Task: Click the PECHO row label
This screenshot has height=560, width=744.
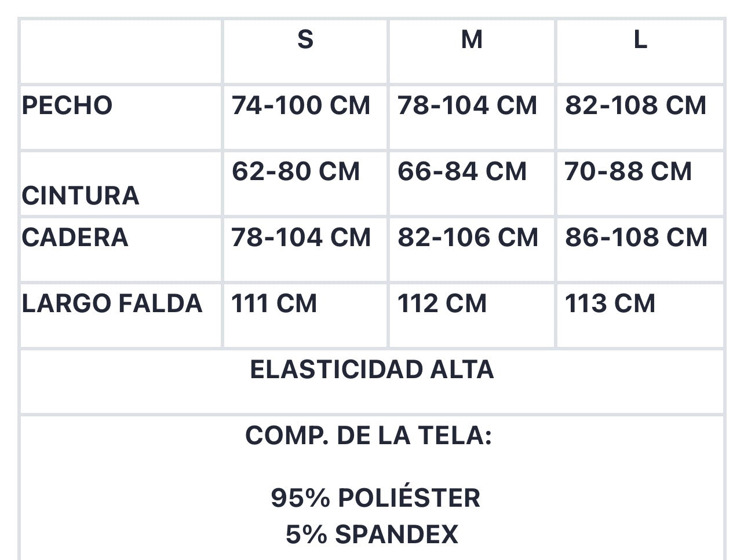Action: click(67, 106)
